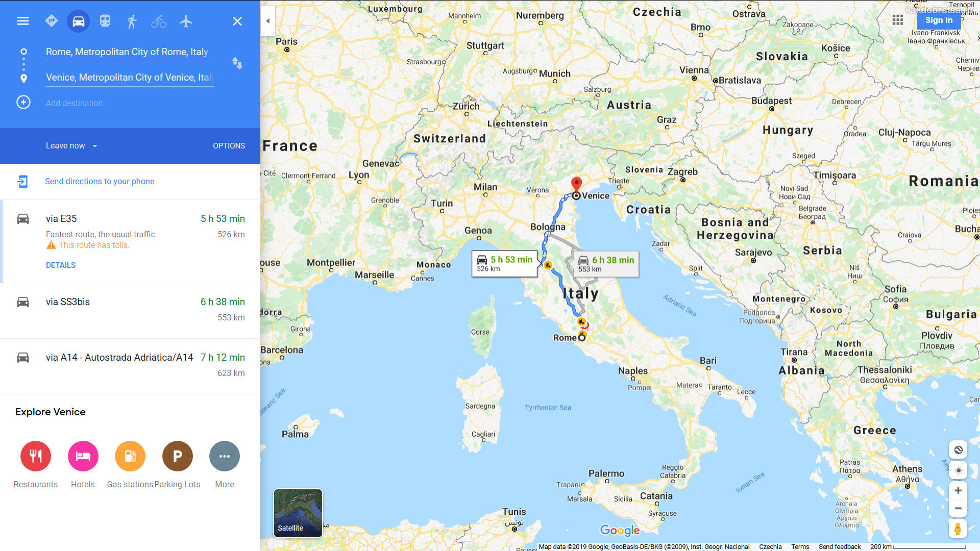
Task: Zoom in the map
Action: coord(958,491)
